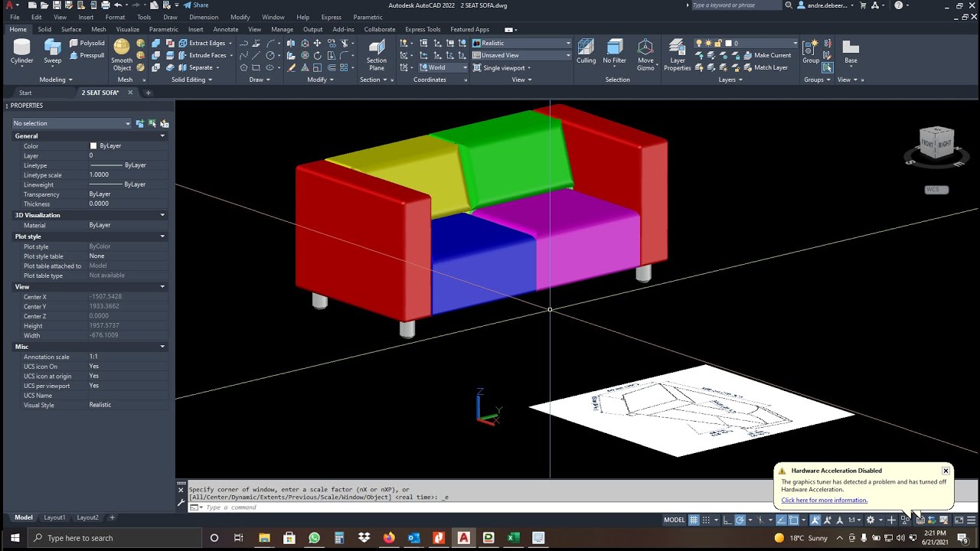Open the Start file tab
Viewport: 980px width, 551px height.
(25, 93)
